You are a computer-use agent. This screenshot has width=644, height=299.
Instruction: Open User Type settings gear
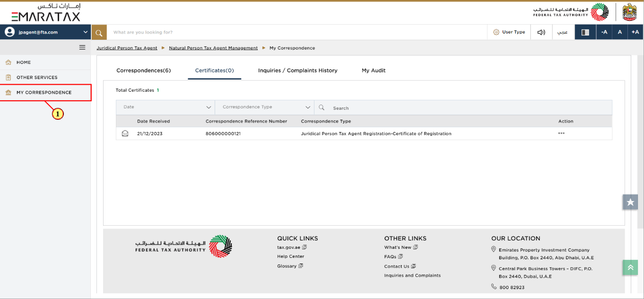click(x=496, y=32)
